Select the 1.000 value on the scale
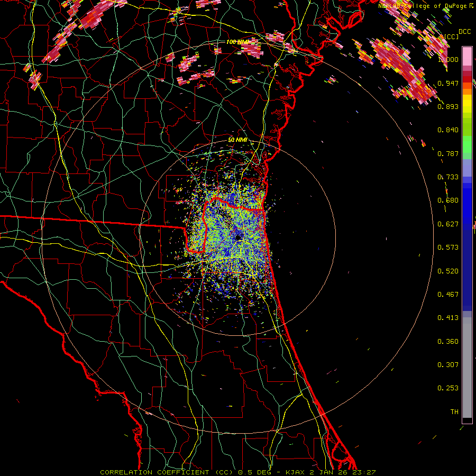This screenshot has width=476, height=476. [x=448, y=59]
